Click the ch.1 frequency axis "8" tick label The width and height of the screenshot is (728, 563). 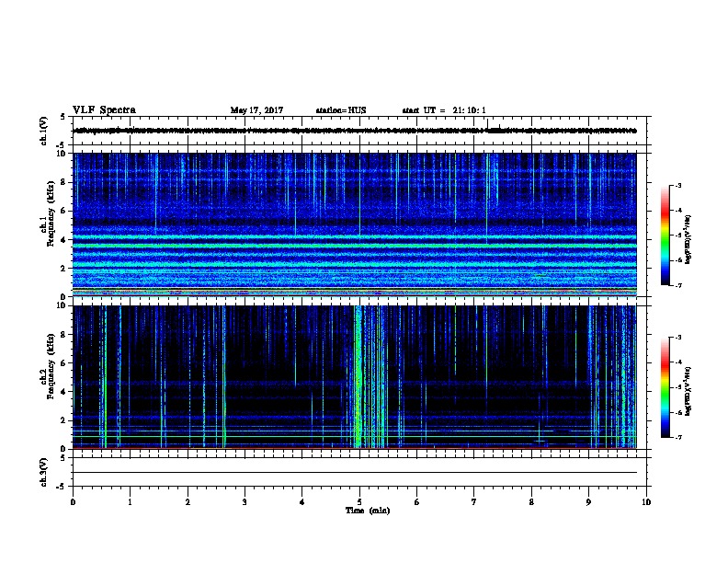pyautogui.click(x=63, y=182)
